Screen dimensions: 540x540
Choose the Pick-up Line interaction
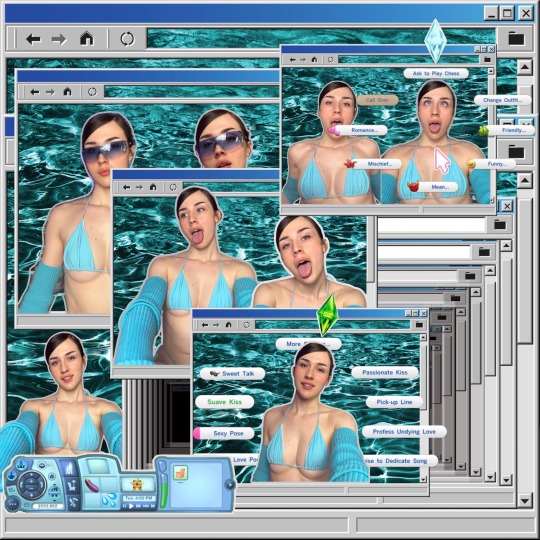[x=394, y=402]
